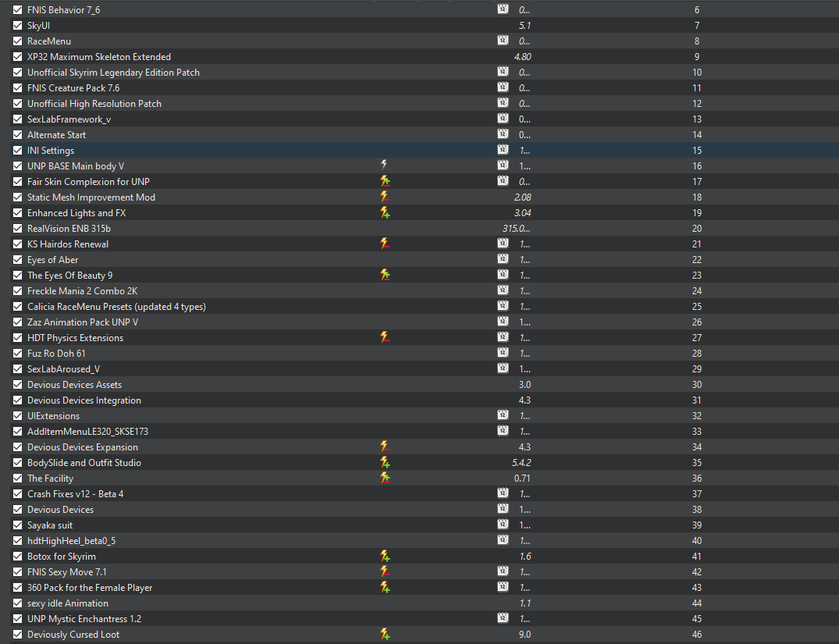Click the version date icon for Eyes of Aber
This screenshot has width=839, height=644.
[x=503, y=258]
